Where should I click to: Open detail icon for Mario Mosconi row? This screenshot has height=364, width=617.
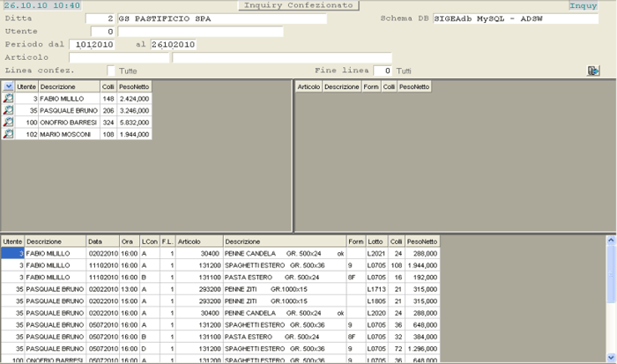[8, 134]
